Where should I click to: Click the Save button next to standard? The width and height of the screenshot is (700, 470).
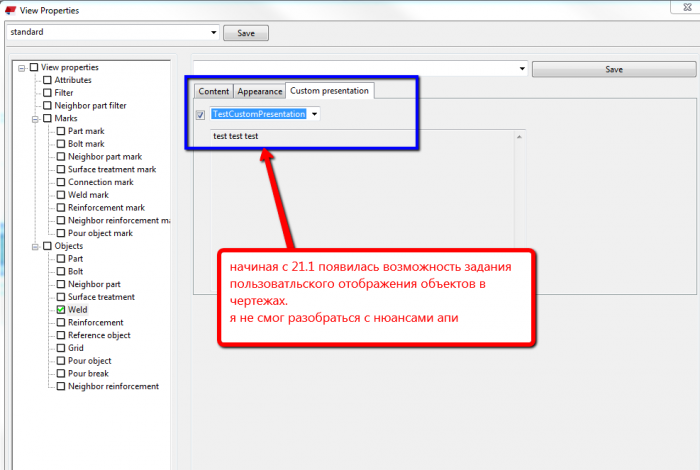coord(246,33)
